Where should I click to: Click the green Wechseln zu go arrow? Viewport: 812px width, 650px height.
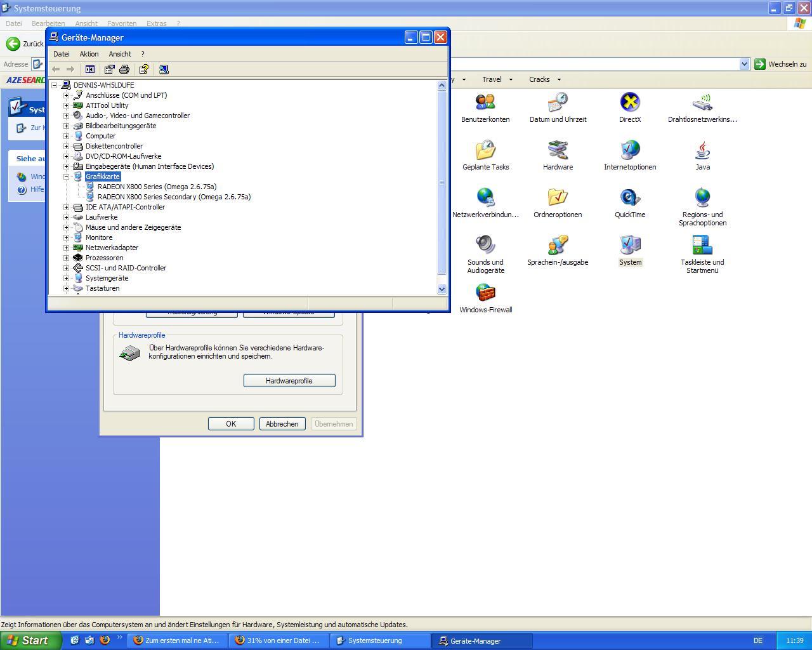(x=759, y=64)
